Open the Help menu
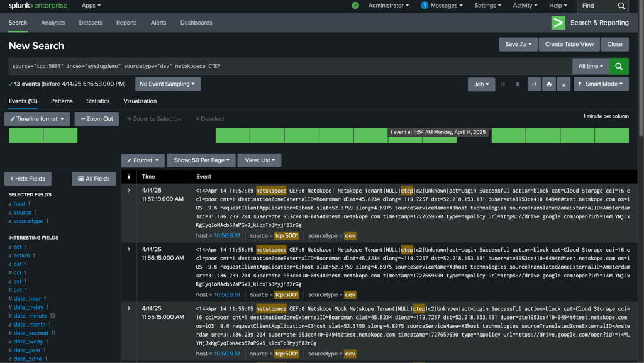Viewport: 644px width, 363px height. (558, 5)
